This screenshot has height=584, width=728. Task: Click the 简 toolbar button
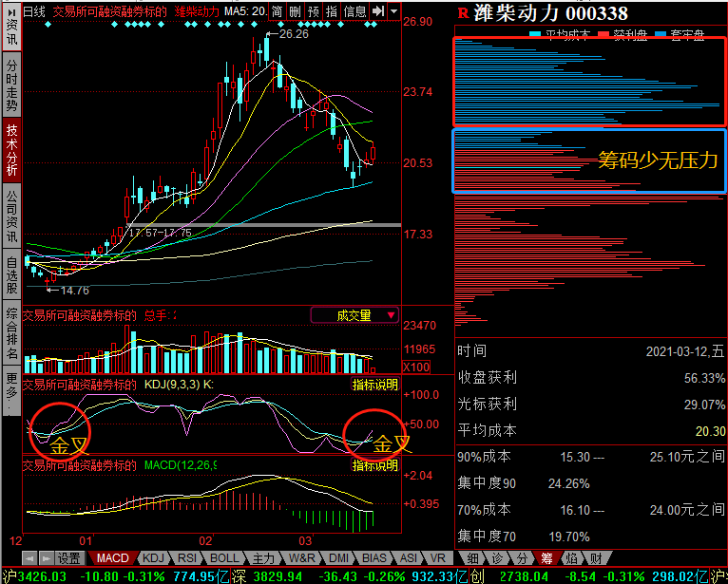(277, 11)
